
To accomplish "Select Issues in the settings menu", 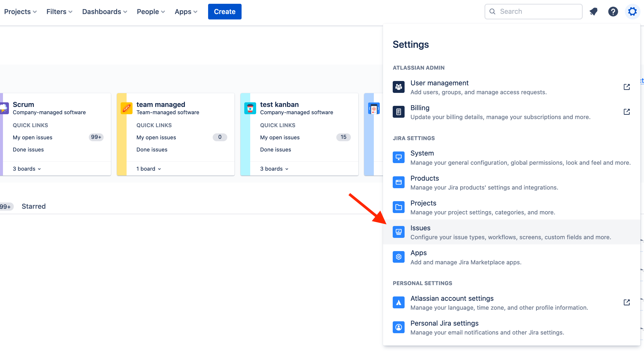I will pyautogui.click(x=512, y=232).
